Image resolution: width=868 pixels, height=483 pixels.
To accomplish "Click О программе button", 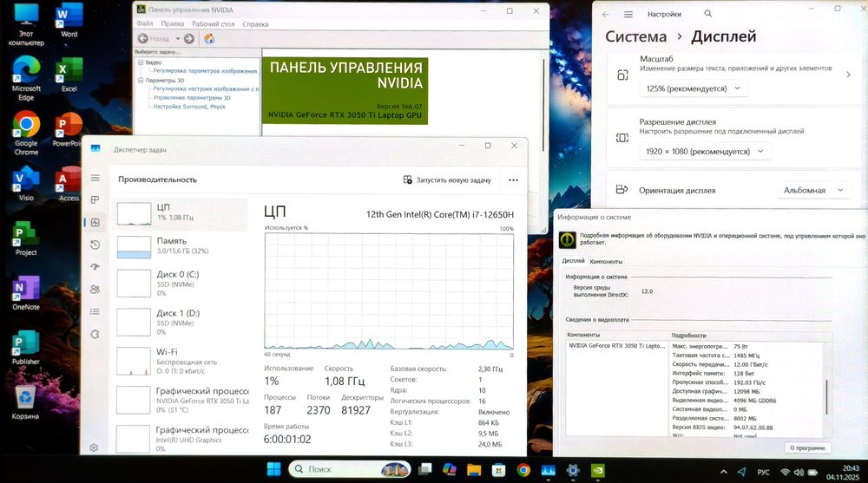I will pyautogui.click(x=807, y=448).
